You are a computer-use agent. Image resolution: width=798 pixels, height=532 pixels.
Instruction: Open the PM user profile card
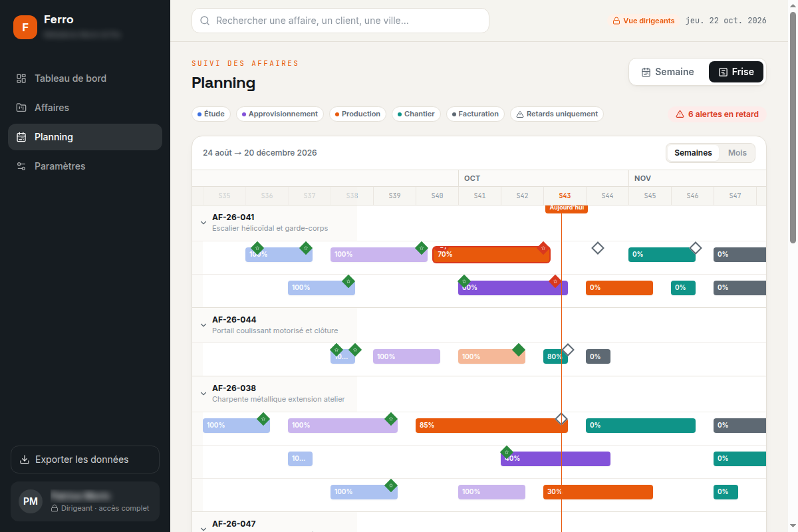coord(85,501)
